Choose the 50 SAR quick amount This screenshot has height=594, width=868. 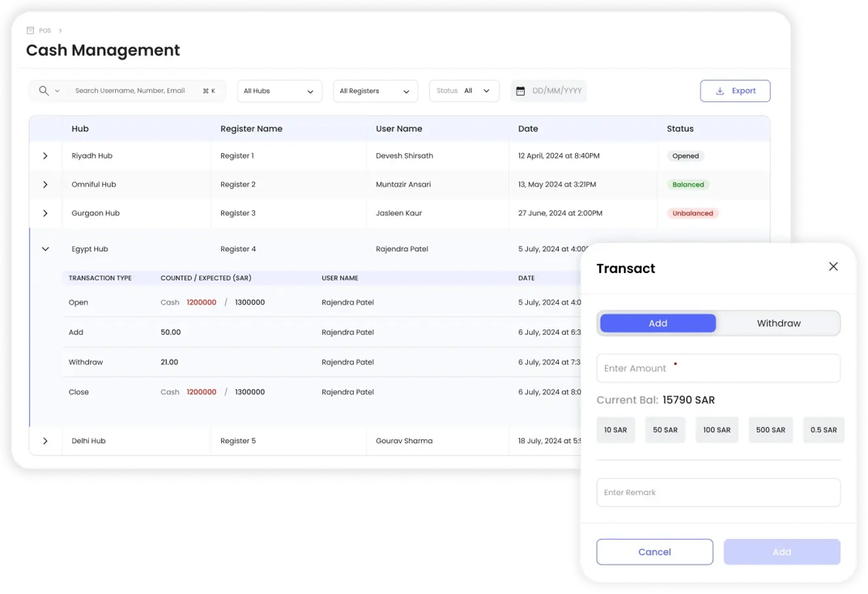[665, 430]
